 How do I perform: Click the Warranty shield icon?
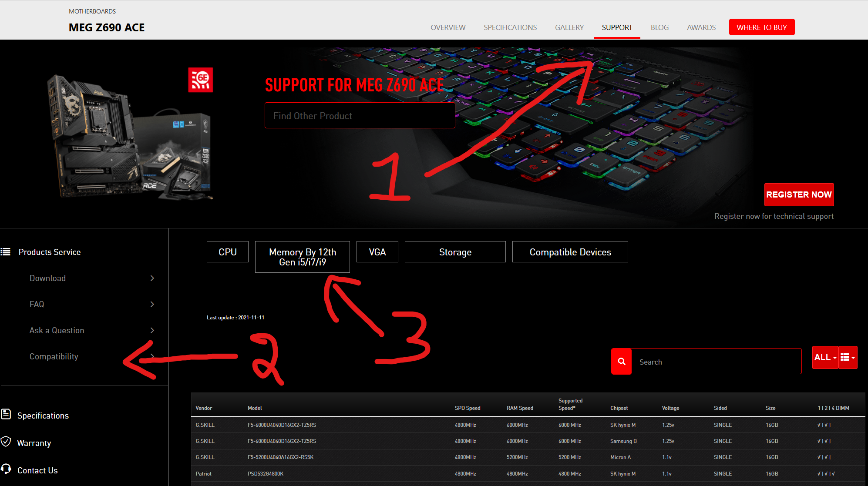tap(6, 442)
